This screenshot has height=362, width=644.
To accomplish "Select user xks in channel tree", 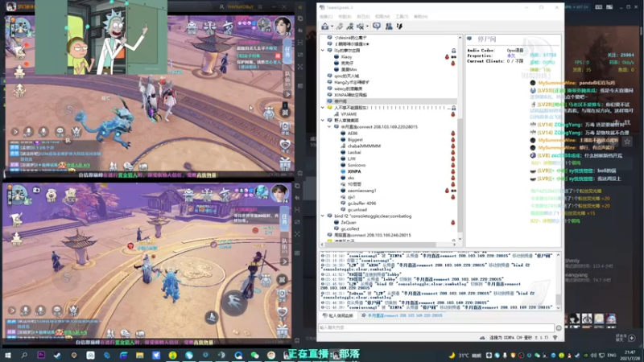I will [x=351, y=178].
